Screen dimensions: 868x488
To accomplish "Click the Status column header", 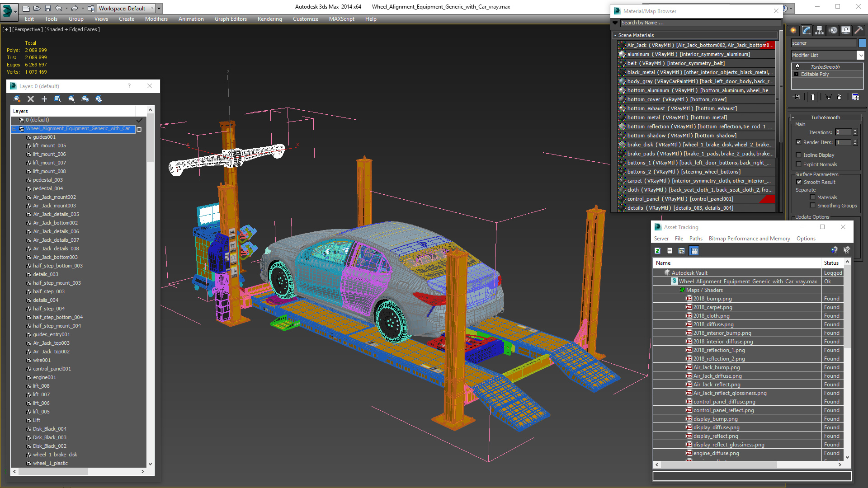I will [832, 263].
